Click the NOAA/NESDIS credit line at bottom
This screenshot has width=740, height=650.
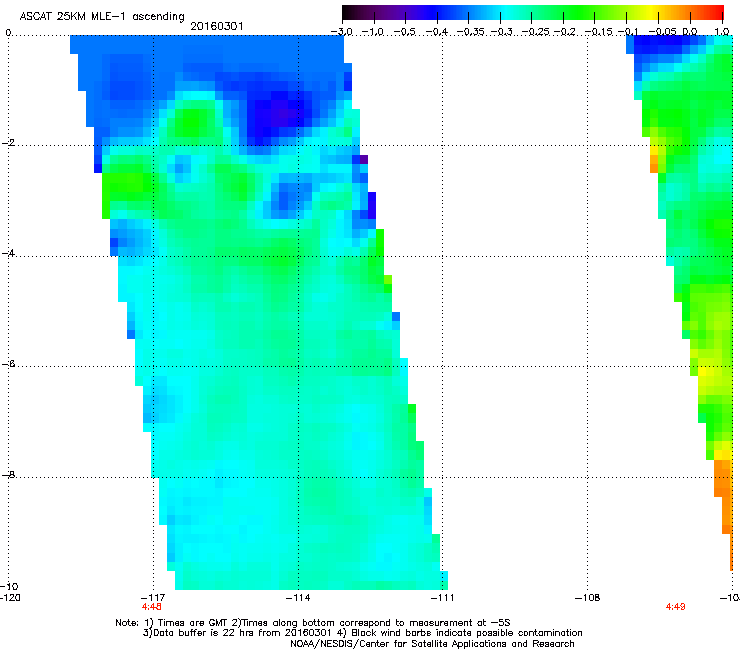coord(432,644)
